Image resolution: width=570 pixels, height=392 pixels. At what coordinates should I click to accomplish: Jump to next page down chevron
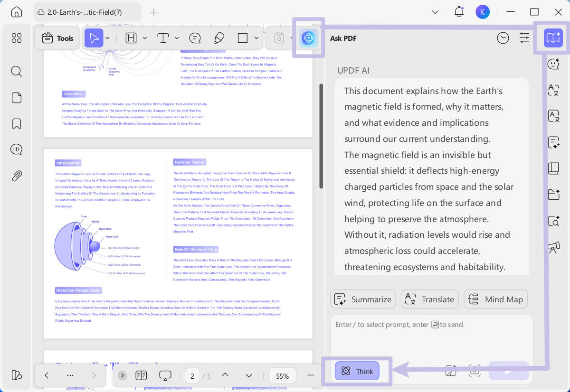tap(249, 375)
